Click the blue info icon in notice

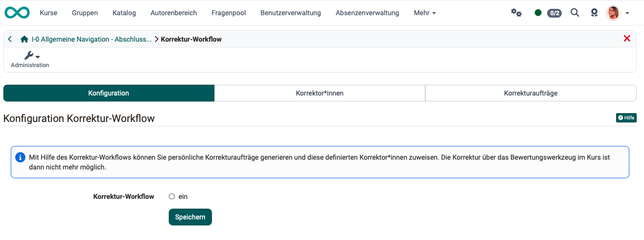(20, 158)
